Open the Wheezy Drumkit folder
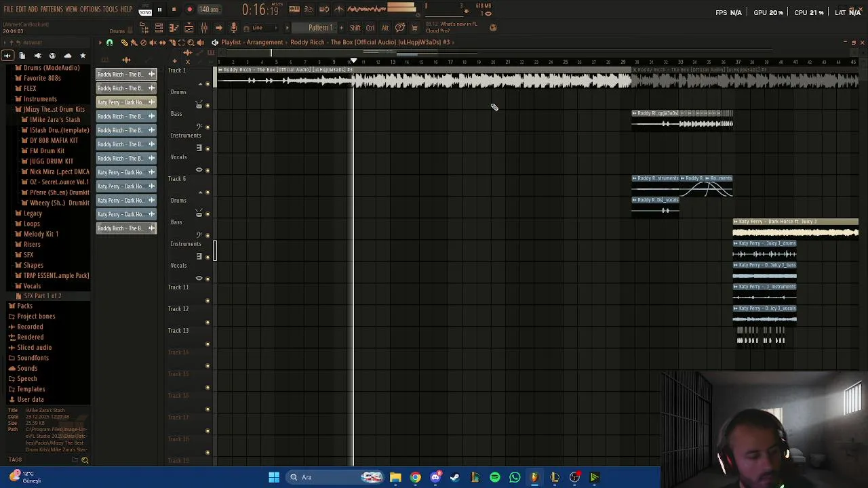Image resolution: width=868 pixels, height=488 pixels. [55, 203]
